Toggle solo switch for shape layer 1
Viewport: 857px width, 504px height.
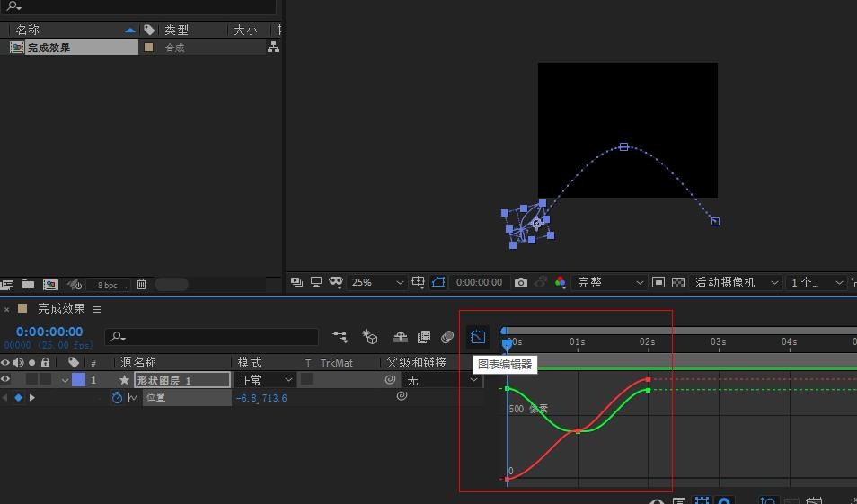pyautogui.click(x=32, y=379)
